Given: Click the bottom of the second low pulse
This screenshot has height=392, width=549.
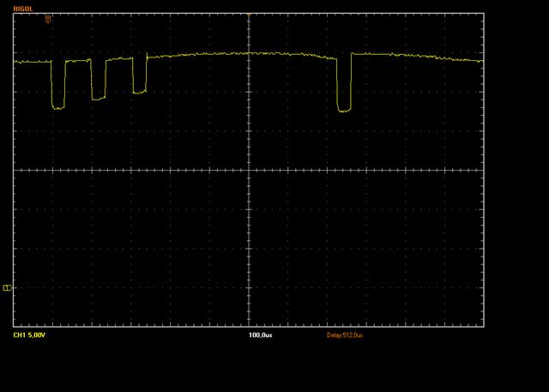Looking at the screenshot, I should point(98,100).
